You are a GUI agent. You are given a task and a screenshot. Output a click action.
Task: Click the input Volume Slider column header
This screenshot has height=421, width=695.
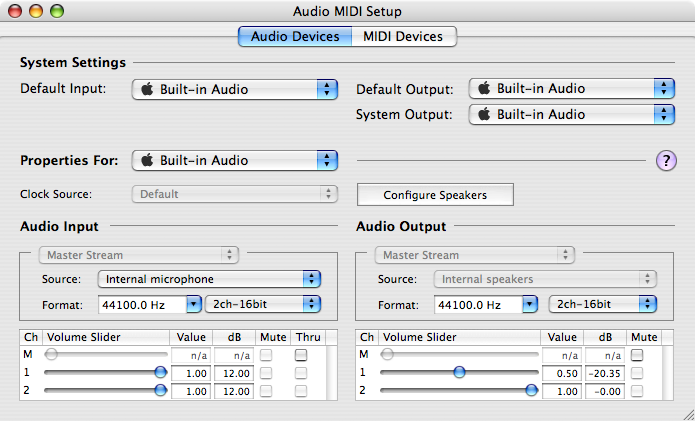click(106, 337)
